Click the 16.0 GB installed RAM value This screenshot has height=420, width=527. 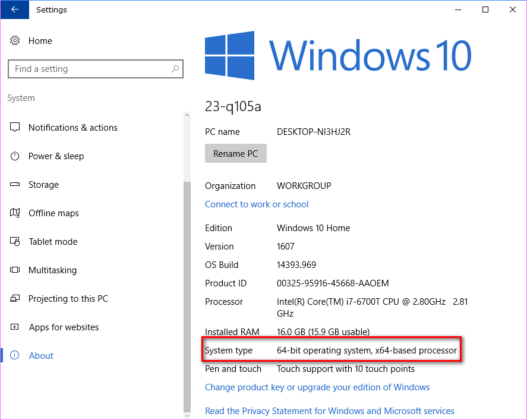[323, 332]
